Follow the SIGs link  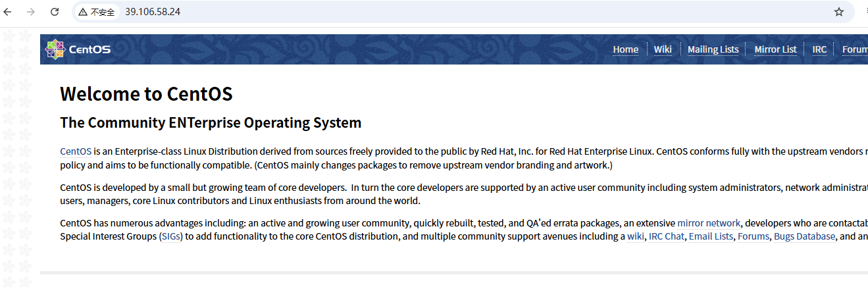tap(172, 236)
